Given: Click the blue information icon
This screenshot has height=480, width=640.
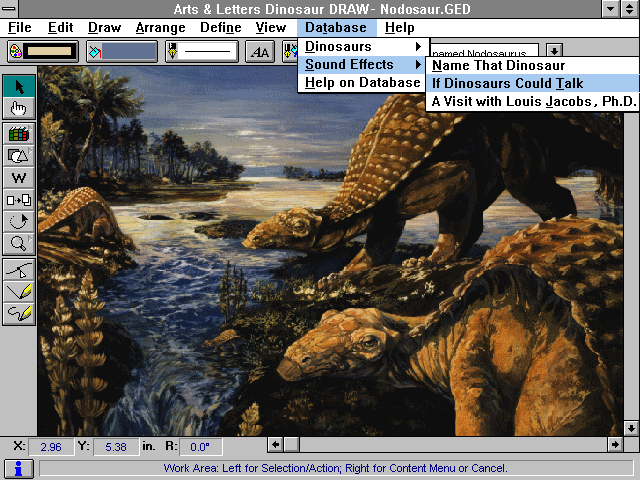Looking at the screenshot, I should coord(18,469).
